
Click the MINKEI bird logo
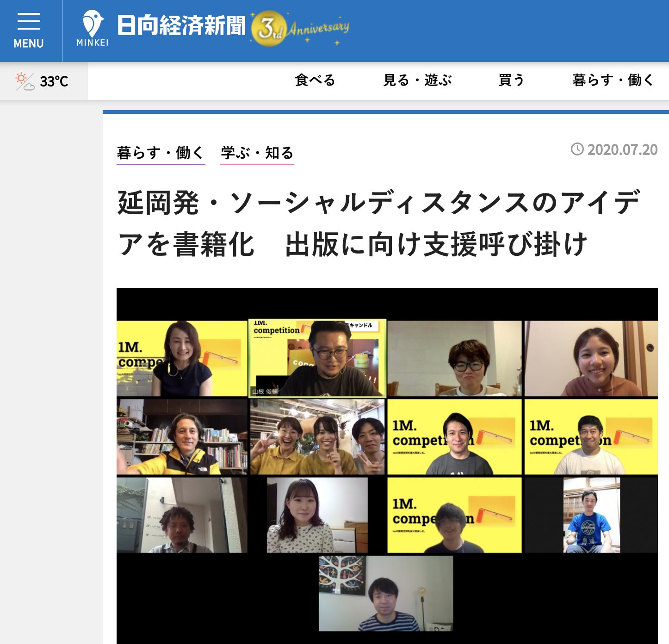[x=93, y=28]
